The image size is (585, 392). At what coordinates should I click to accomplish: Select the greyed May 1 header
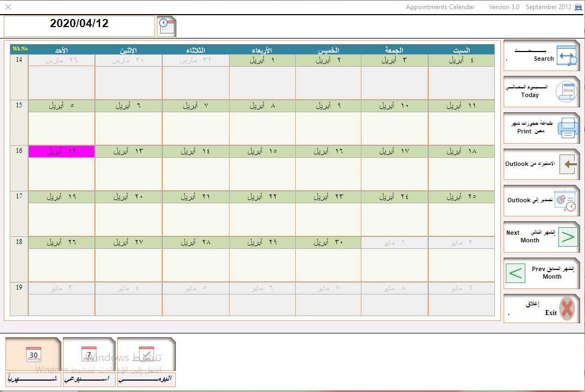(395, 242)
